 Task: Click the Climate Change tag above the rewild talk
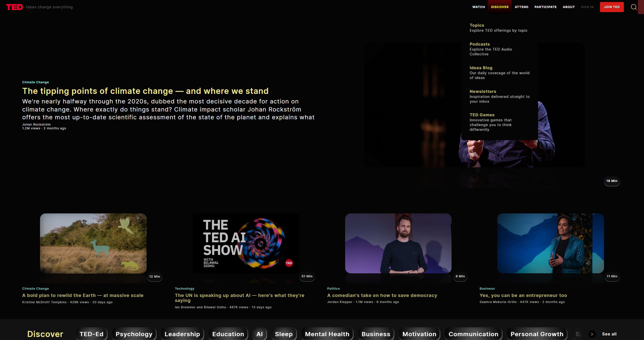pyautogui.click(x=35, y=289)
